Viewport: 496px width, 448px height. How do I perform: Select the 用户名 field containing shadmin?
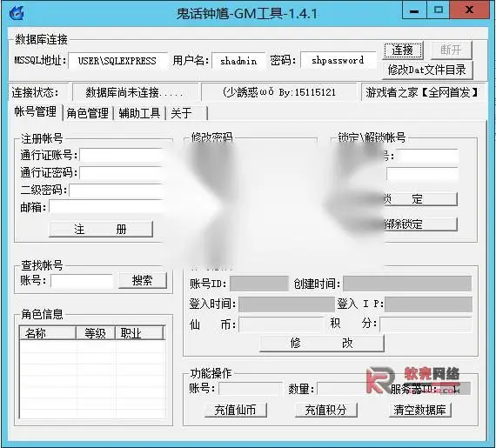[238, 61]
